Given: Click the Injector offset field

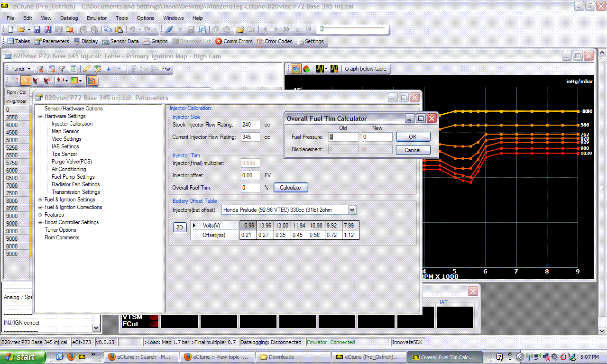Looking at the screenshot, I should click(x=250, y=175).
